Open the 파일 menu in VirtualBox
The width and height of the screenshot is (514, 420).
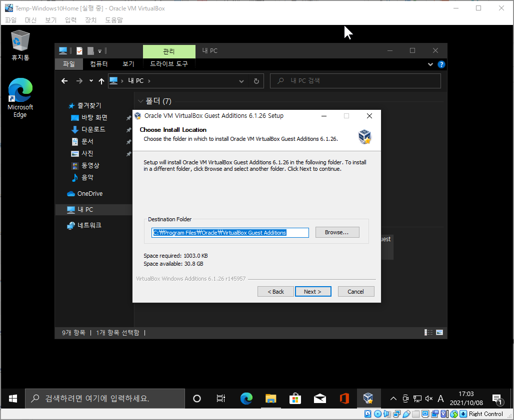coord(11,20)
